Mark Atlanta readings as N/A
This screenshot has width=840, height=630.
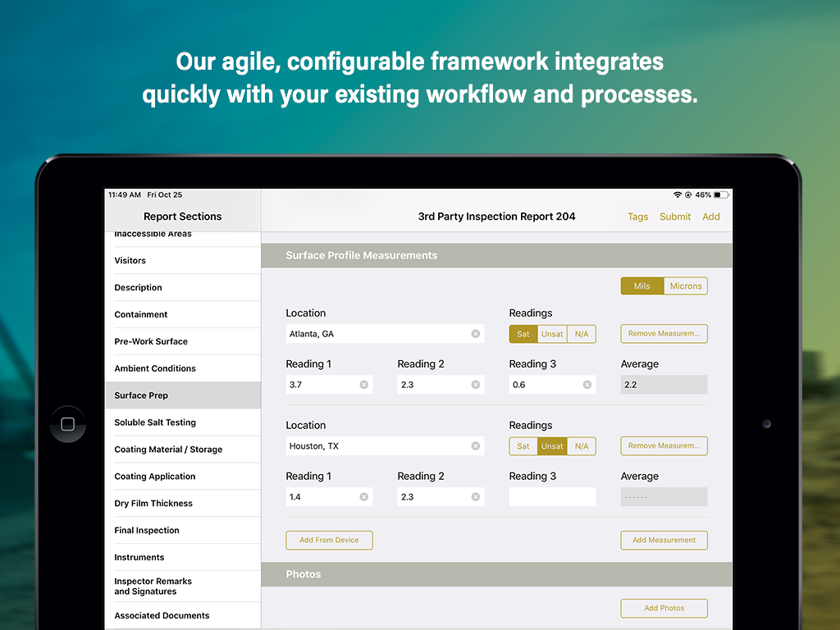pyautogui.click(x=582, y=334)
